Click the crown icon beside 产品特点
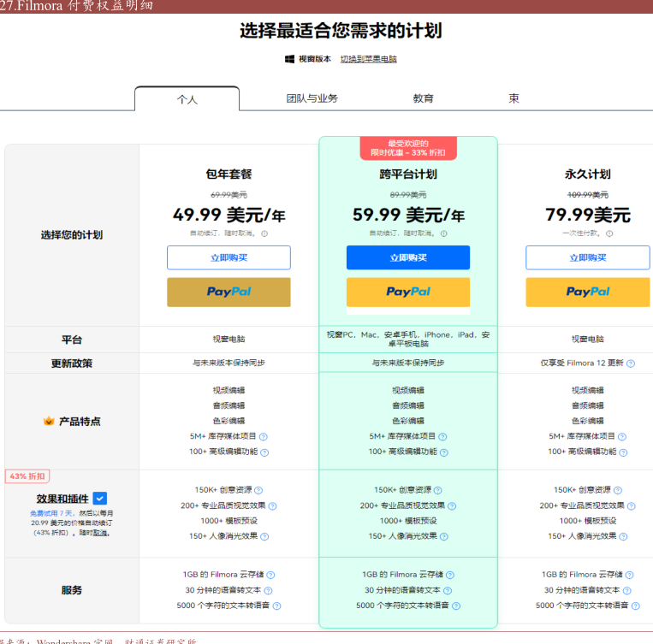Image resolution: width=653 pixels, height=644 pixels. [49, 422]
